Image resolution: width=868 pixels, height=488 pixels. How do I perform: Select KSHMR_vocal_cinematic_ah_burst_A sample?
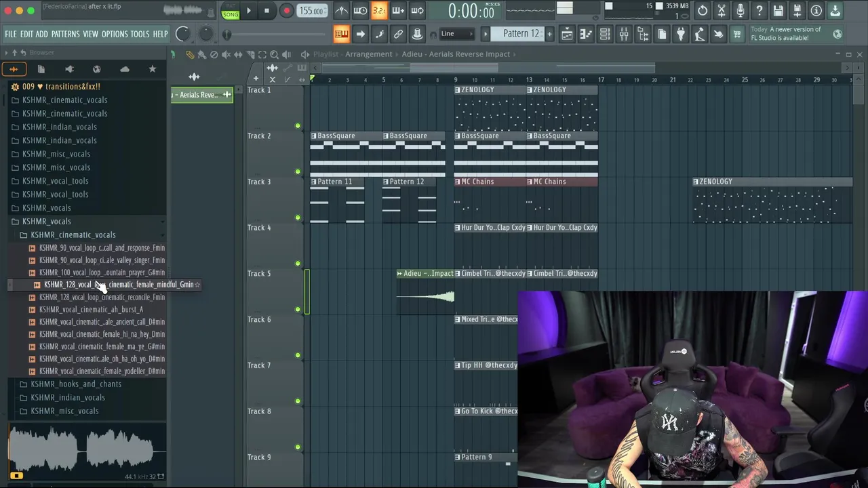click(x=91, y=310)
